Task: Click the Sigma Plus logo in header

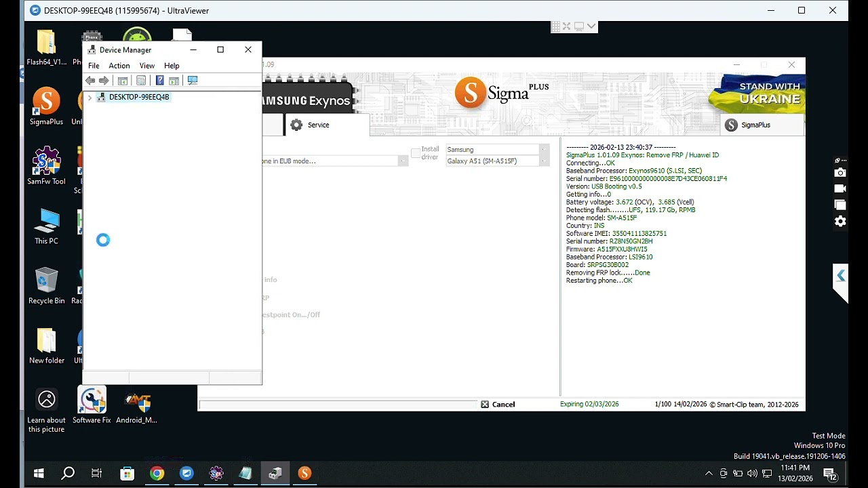Action: point(501,93)
